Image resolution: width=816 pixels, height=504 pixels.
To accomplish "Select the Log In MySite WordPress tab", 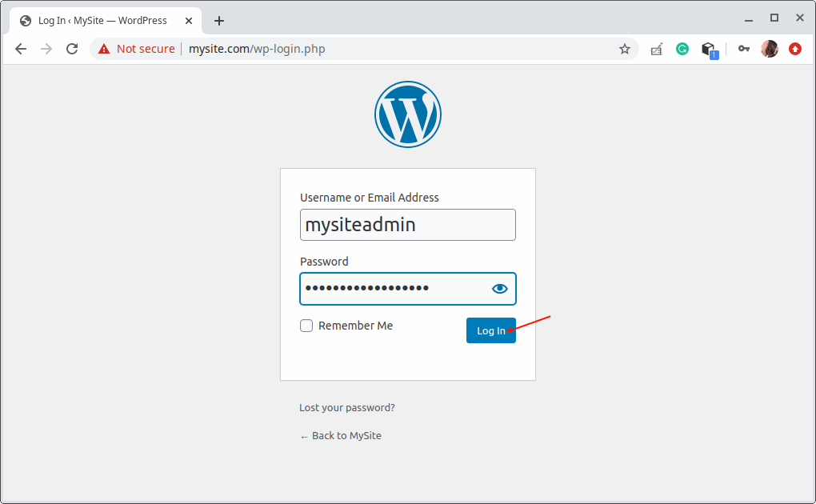I will [x=102, y=21].
